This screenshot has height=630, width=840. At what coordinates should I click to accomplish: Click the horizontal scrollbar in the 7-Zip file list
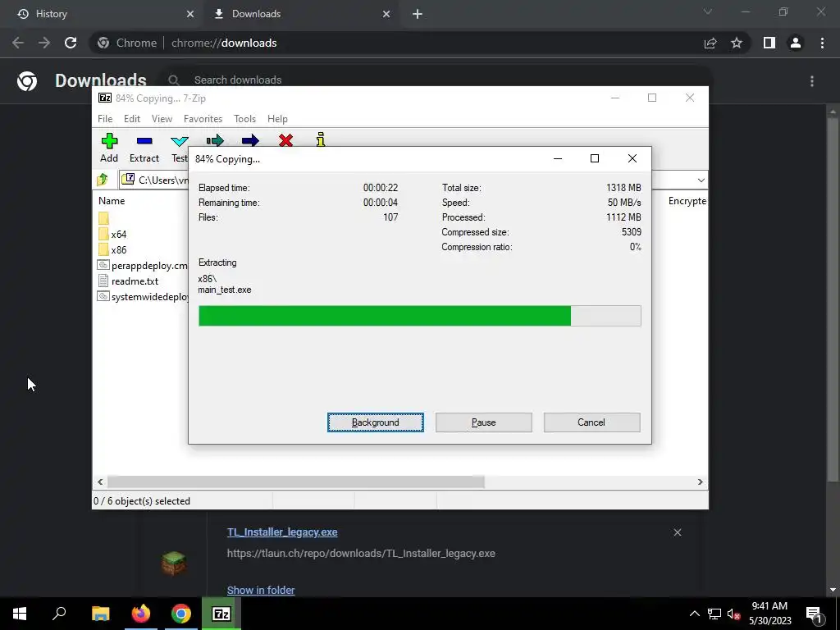tap(295, 482)
